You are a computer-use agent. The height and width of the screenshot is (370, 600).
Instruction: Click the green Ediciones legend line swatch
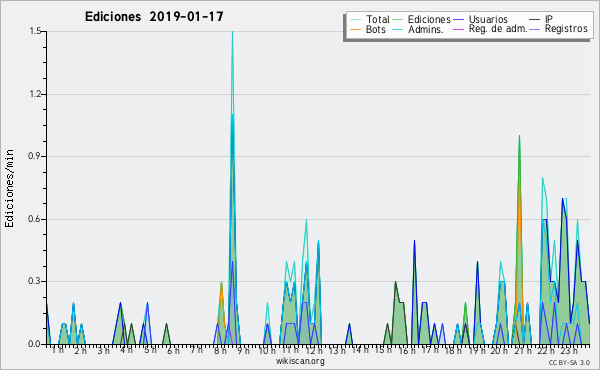[398, 20]
